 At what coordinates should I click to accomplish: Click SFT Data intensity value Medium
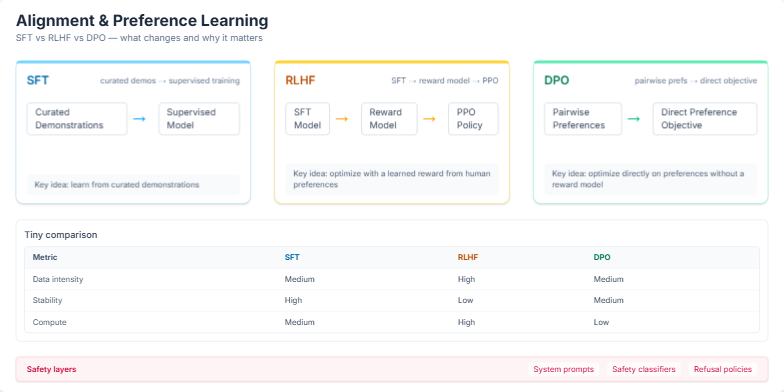[x=300, y=280]
